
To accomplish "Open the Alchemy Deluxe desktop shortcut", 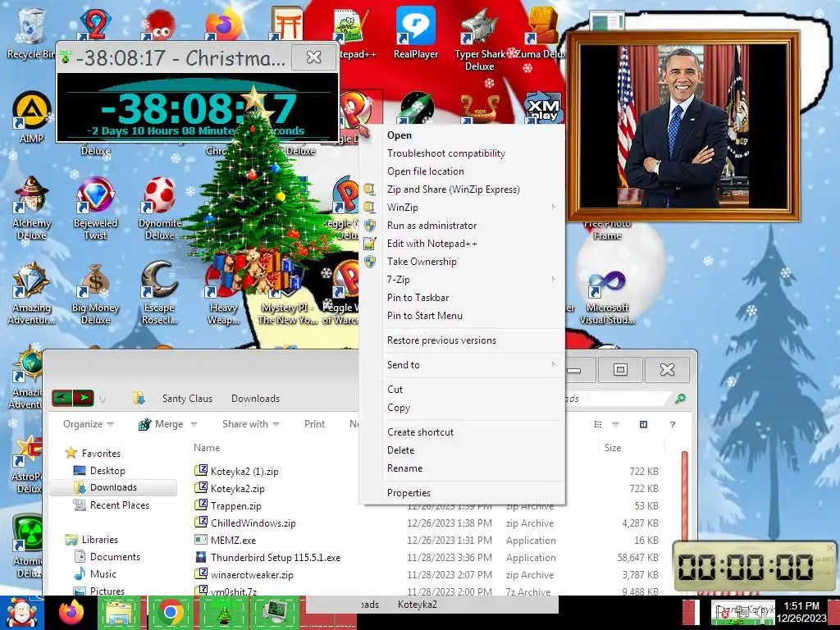I will point(31,208).
